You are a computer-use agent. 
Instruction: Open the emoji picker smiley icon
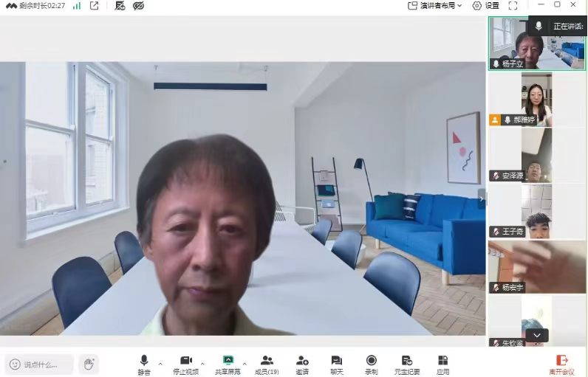15,364
